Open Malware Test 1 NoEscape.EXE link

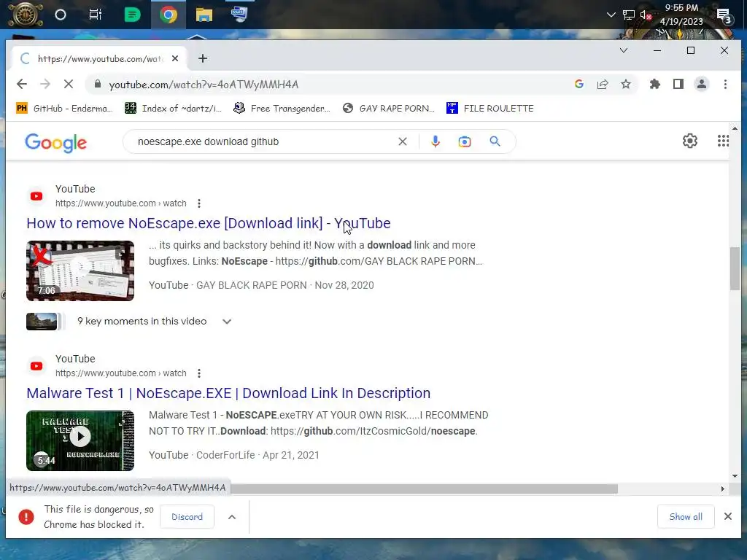[228, 393]
